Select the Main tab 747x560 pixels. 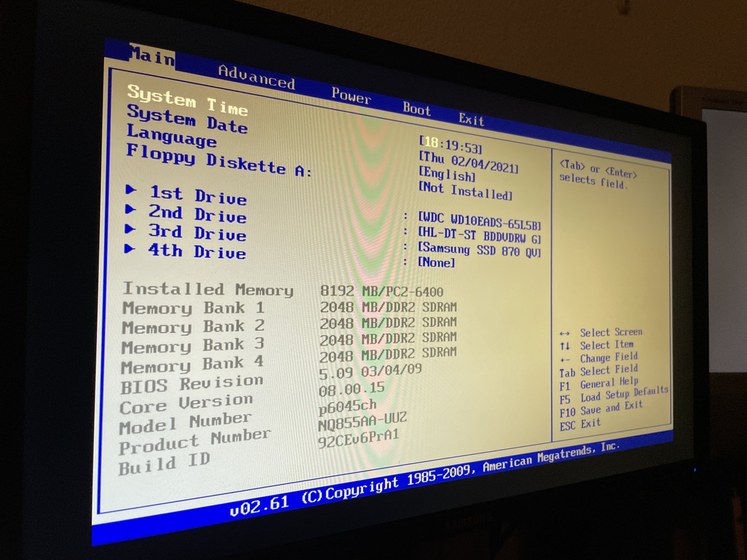(x=152, y=57)
